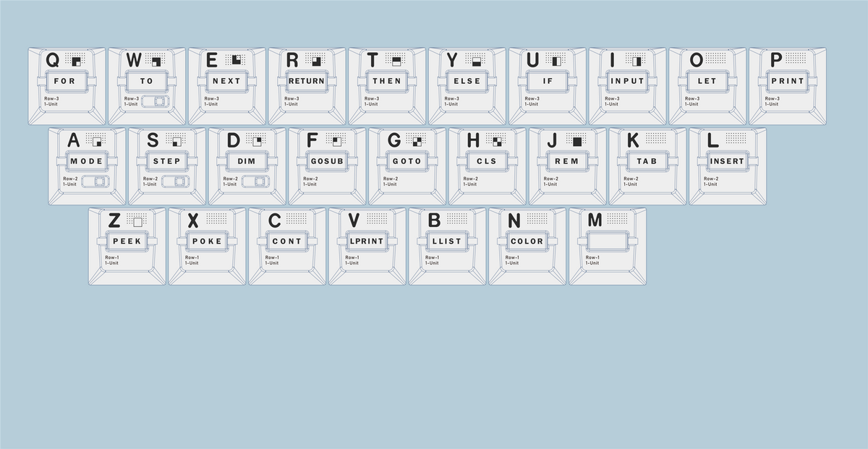Click the checker block symbol on G key
Image resolution: width=868 pixels, height=449 pixels.
(417, 140)
